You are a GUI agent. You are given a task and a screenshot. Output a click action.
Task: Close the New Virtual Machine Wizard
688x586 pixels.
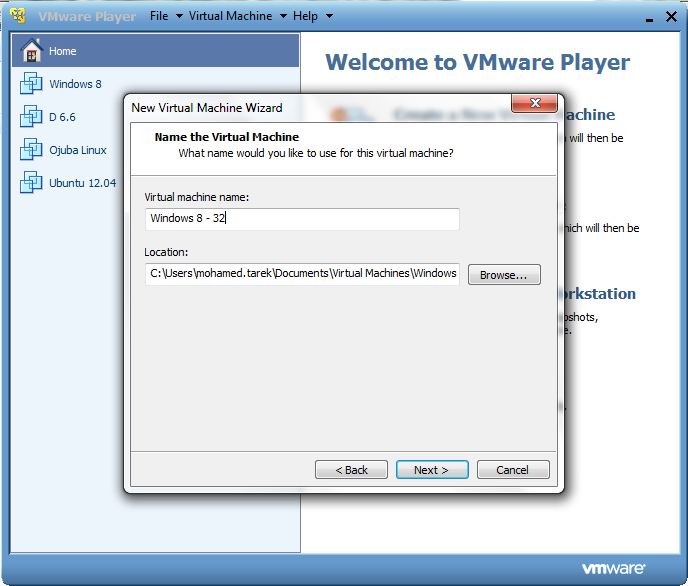[x=534, y=103]
